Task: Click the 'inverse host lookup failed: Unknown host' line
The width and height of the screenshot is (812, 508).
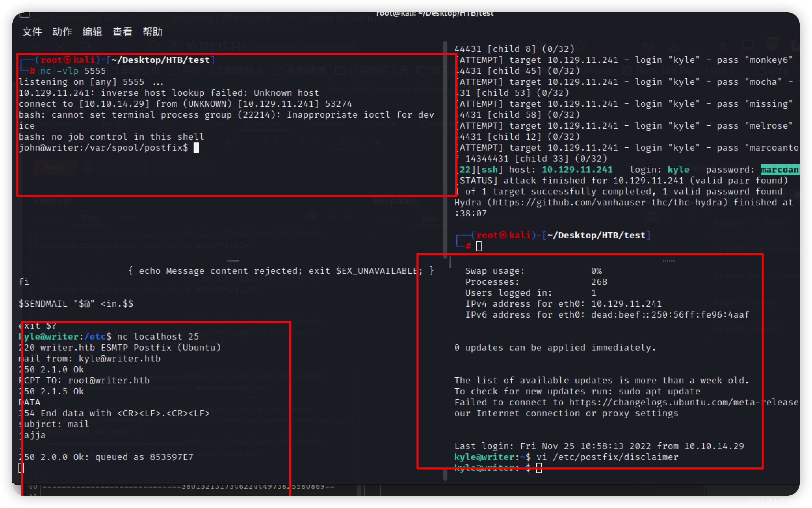Action: click(169, 93)
